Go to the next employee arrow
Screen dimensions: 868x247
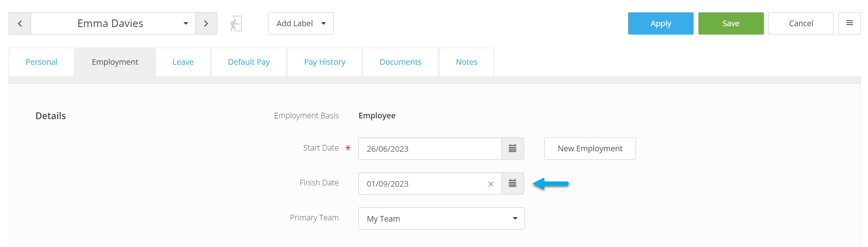click(x=206, y=23)
